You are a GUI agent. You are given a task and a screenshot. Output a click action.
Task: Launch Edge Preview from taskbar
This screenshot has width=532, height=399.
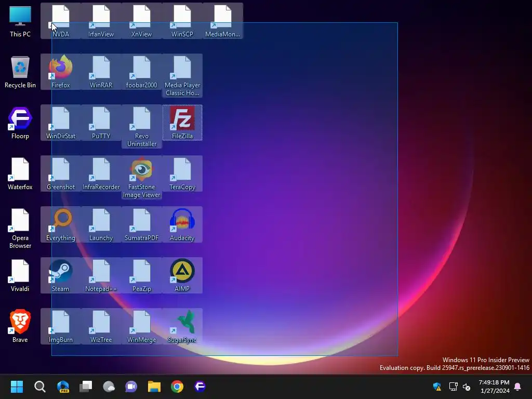[63, 387]
